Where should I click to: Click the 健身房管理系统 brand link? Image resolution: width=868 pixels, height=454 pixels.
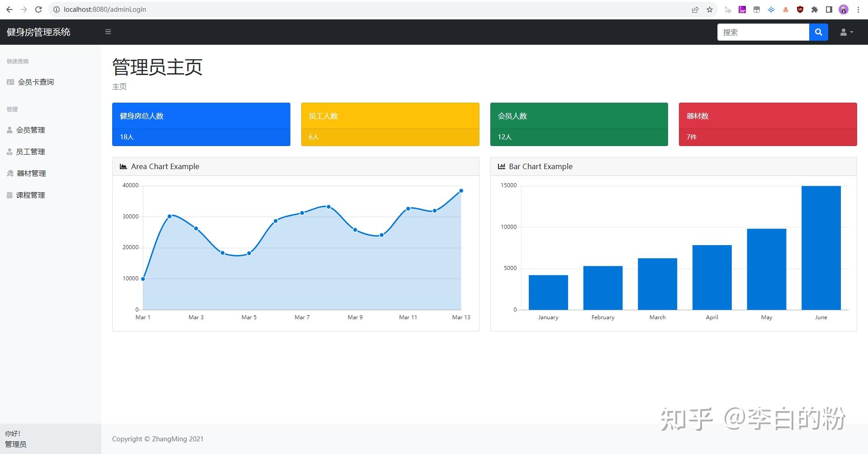pos(38,32)
